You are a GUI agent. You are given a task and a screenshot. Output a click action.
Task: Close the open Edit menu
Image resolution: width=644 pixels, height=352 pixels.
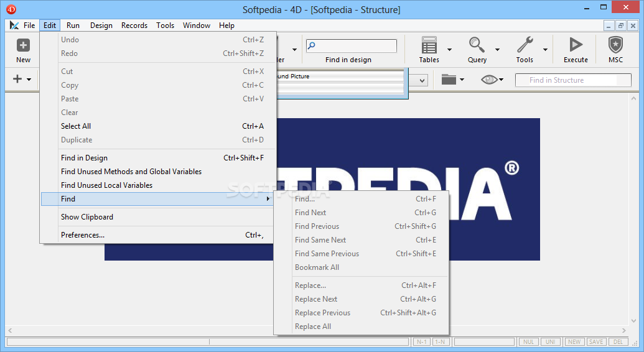tap(50, 25)
